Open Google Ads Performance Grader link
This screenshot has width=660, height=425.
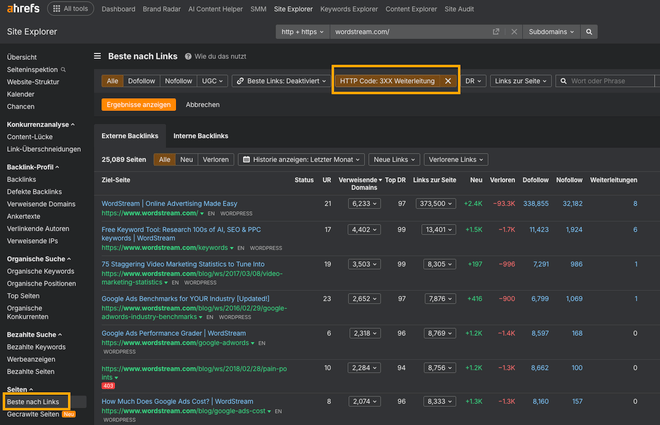coord(174,333)
